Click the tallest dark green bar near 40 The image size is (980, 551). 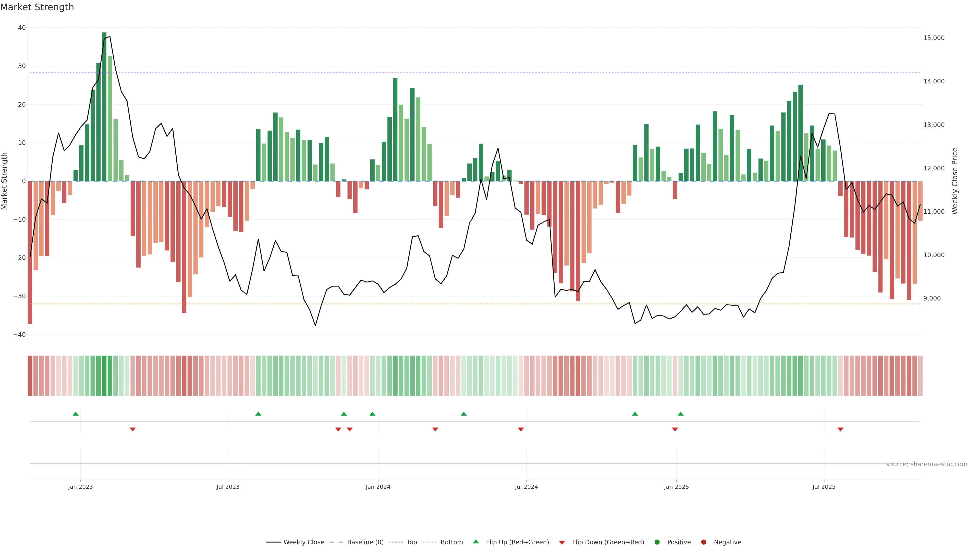click(104, 106)
